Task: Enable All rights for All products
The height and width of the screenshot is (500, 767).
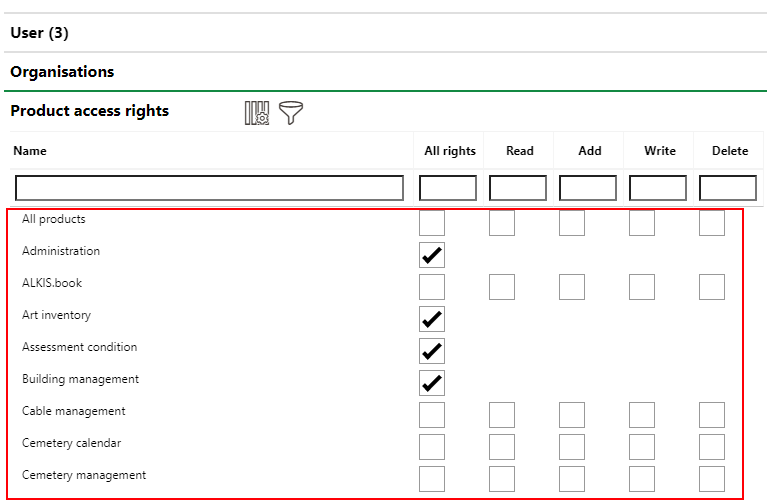Action: click(x=432, y=223)
